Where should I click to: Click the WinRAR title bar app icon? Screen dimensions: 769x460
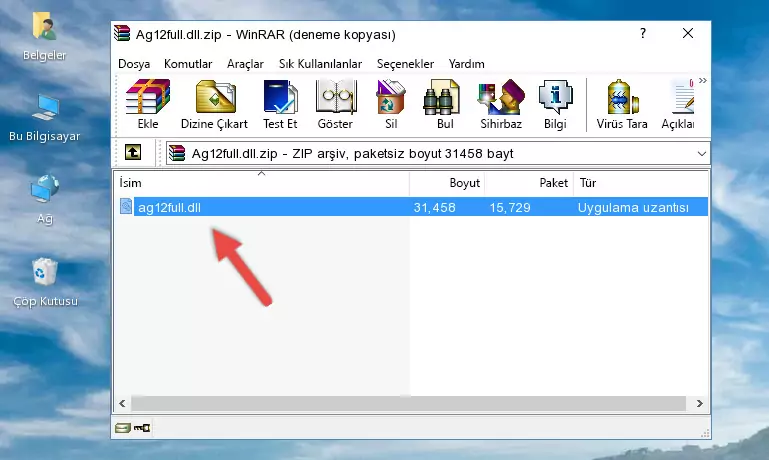coord(122,34)
